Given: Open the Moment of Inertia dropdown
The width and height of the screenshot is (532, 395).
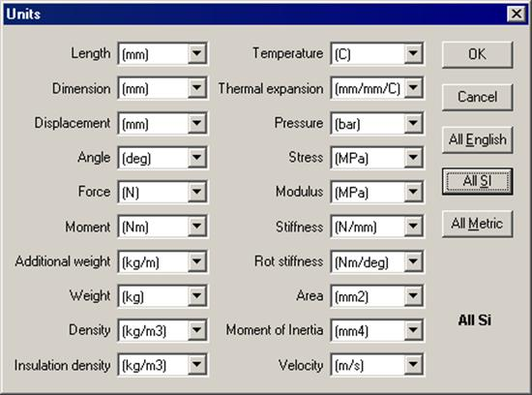Looking at the screenshot, I should tap(413, 330).
